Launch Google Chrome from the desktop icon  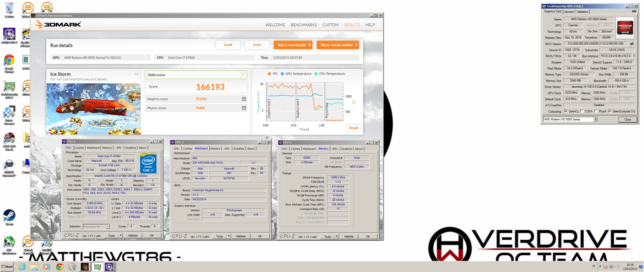pos(9,64)
